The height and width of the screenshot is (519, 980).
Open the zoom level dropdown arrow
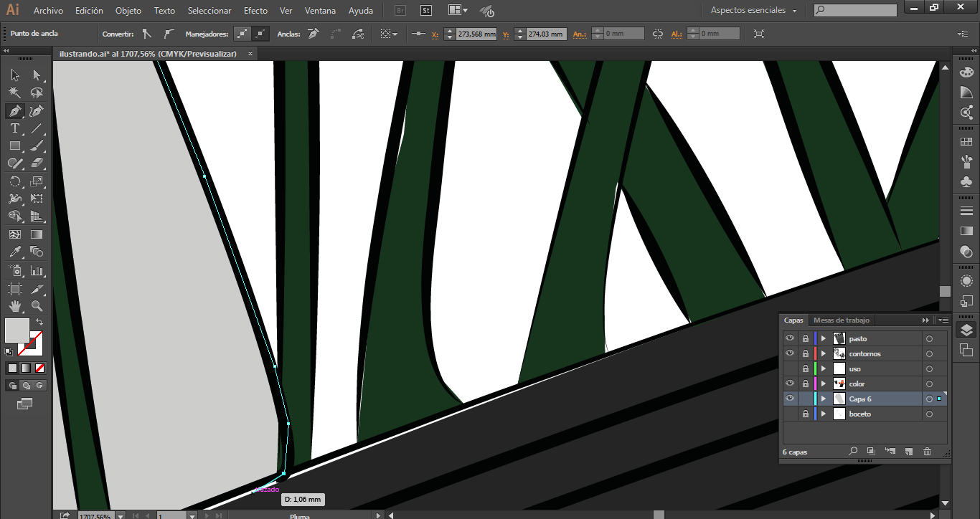point(120,515)
